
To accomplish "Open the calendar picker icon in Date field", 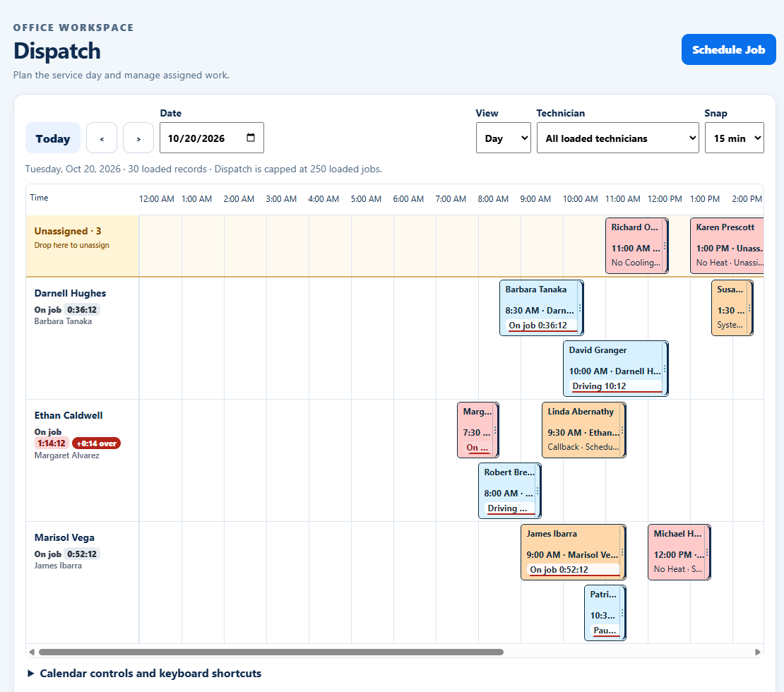I will (251, 138).
